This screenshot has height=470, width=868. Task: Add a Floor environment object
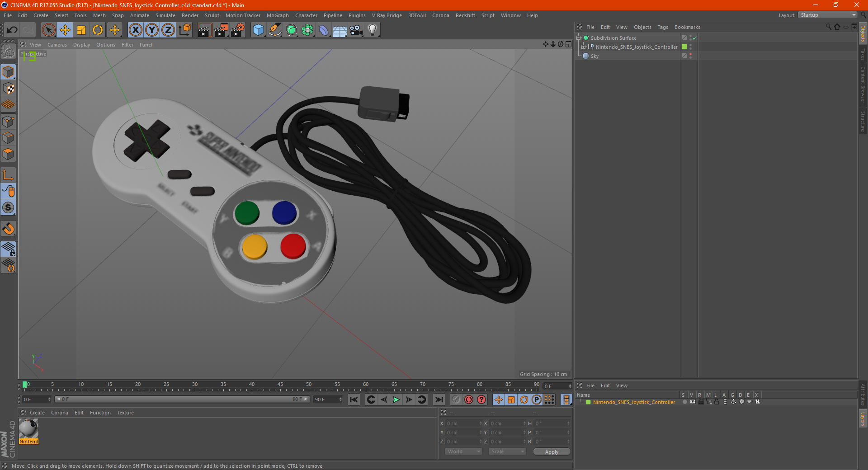pos(340,30)
